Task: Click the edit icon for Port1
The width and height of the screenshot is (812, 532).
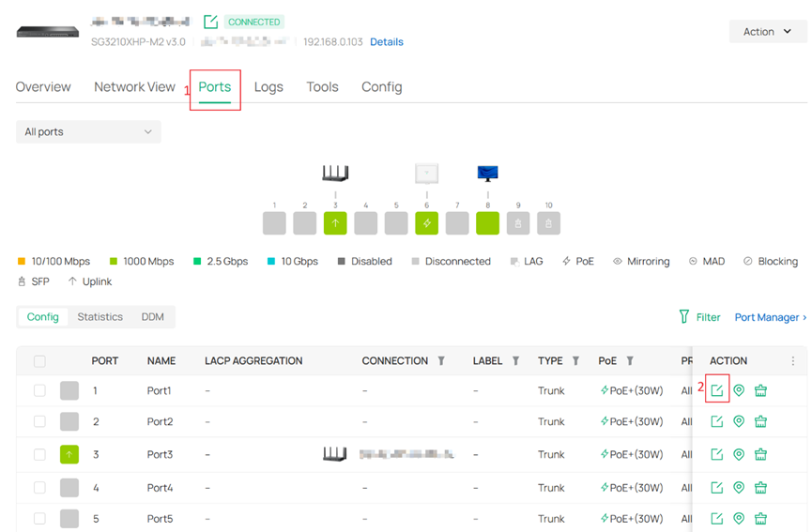Action: pyautogui.click(x=717, y=390)
